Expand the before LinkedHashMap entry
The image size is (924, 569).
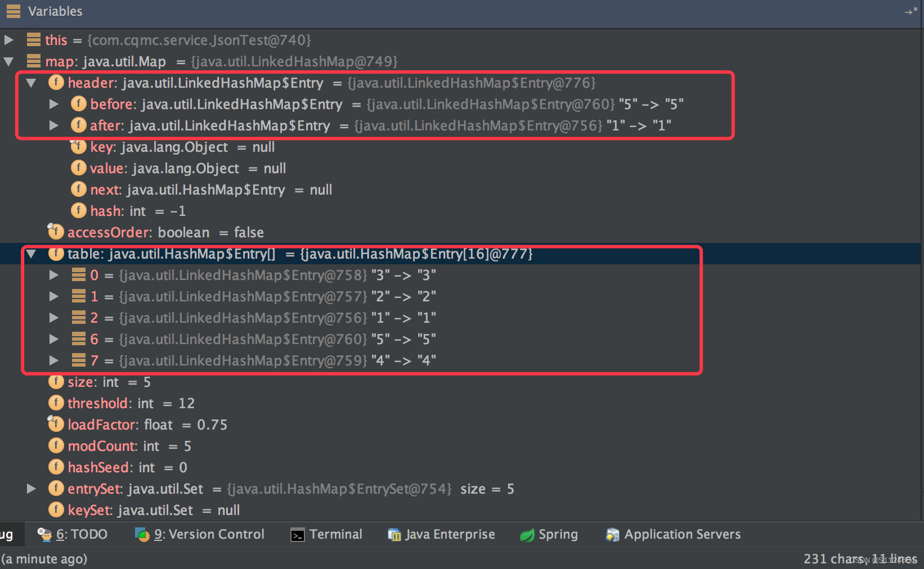pyautogui.click(x=54, y=103)
